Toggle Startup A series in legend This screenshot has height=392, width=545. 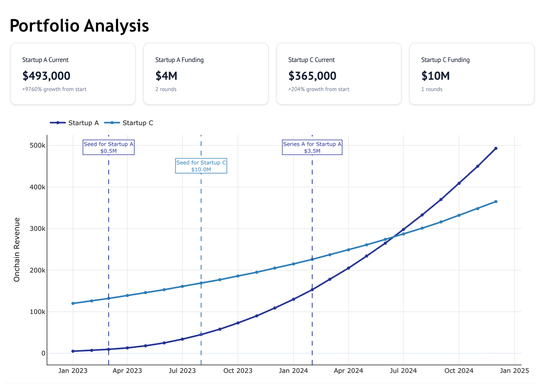[x=74, y=123]
